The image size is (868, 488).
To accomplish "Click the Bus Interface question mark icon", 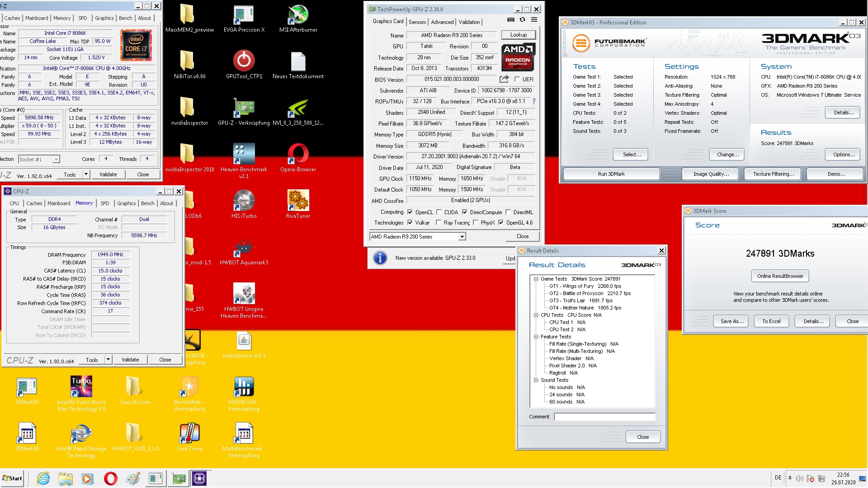I will pos(534,101).
